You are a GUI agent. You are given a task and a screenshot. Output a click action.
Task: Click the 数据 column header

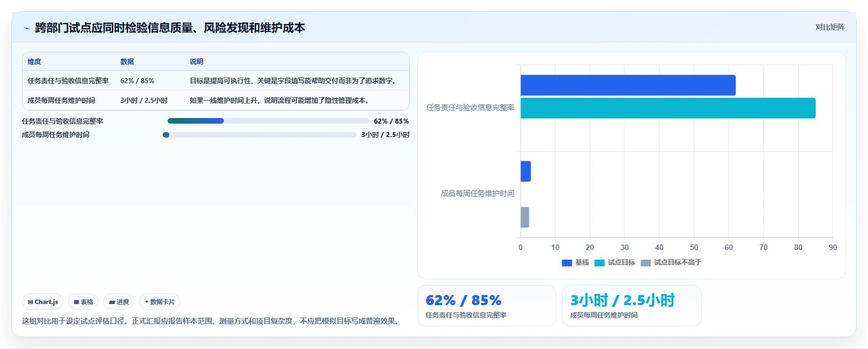point(127,62)
